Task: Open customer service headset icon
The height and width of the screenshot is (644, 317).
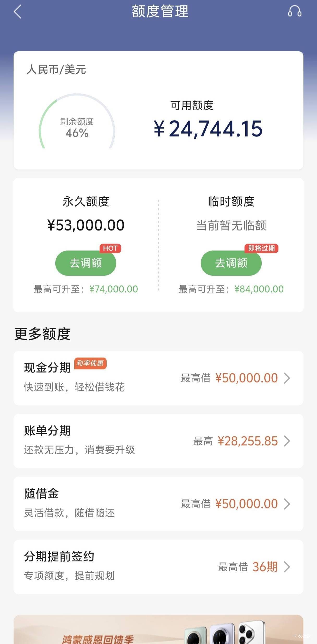Action: pos(295,11)
